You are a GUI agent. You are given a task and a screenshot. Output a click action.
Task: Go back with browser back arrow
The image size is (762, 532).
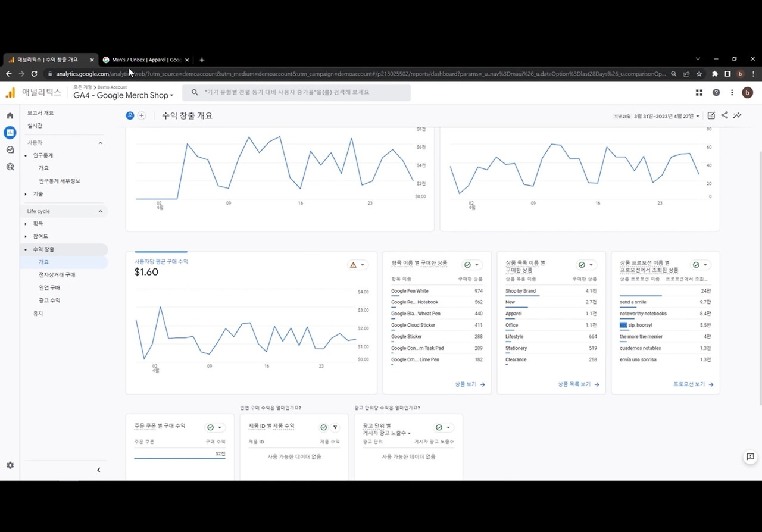pos(8,74)
